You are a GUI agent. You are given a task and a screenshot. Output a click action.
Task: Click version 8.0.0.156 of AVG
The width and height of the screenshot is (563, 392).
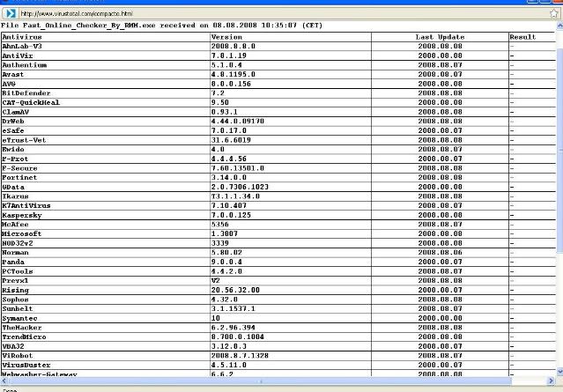[231, 84]
